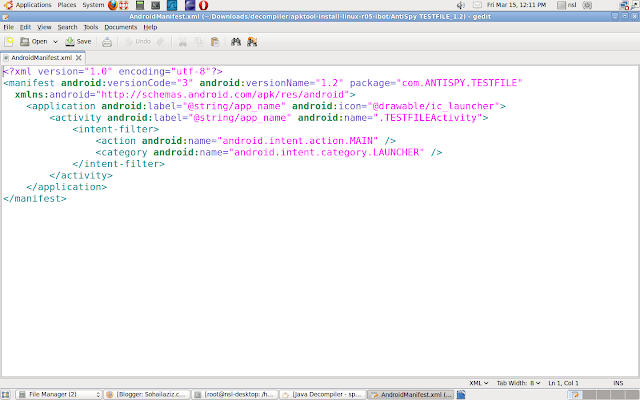This screenshot has width=640, height=400.
Task: Click the @drawable/ic_launcher icon value
Action: (436, 106)
